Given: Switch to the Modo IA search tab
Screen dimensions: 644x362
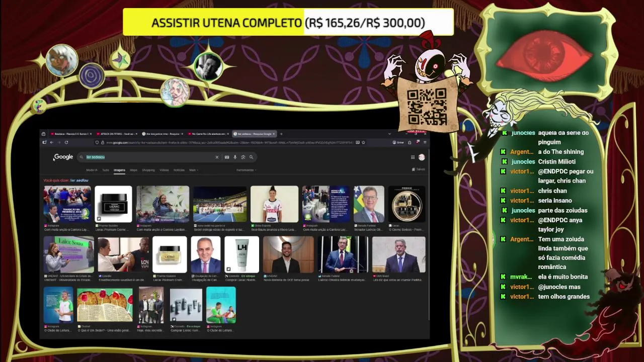Looking at the screenshot, I should (92, 170).
